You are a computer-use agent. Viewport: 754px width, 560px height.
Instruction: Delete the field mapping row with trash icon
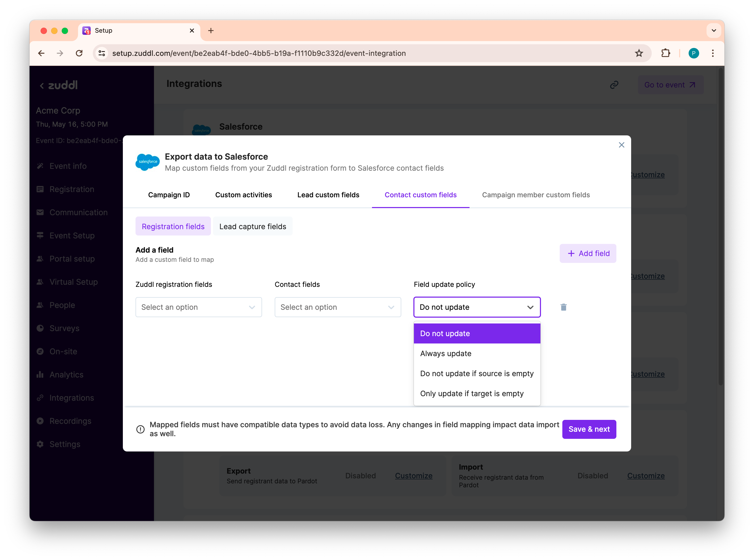coord(563,307)
